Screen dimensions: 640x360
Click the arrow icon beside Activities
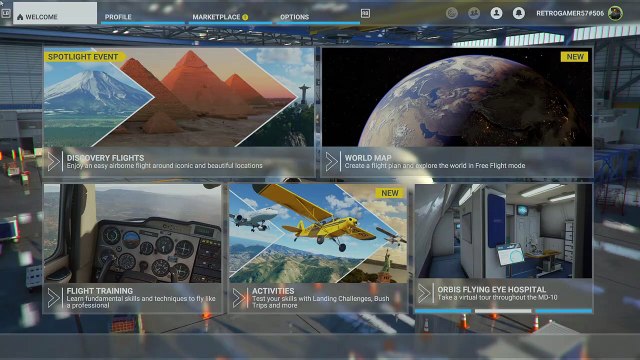click(x=239, y=298)
